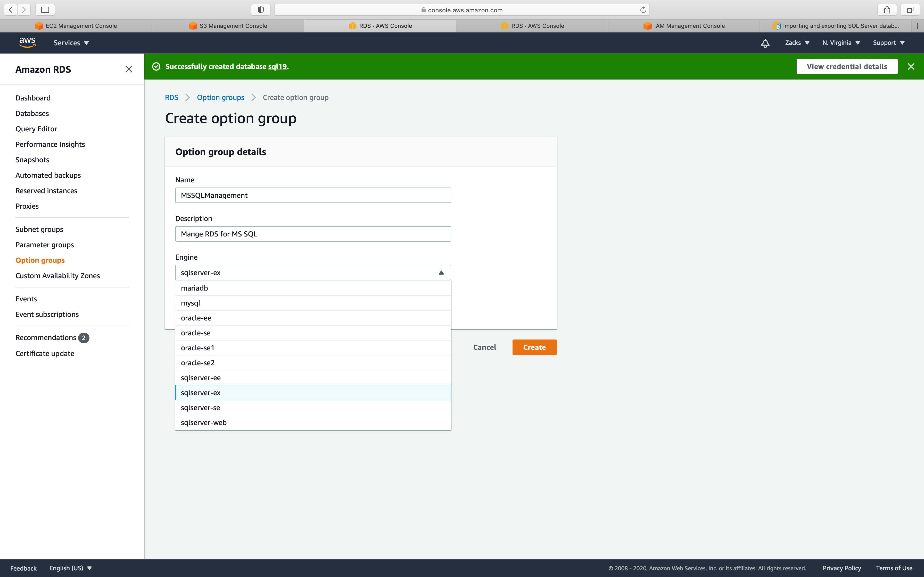The image size is (924, 577).
Task: Open a new browser tab with plus icon
Action: (917, 26)
